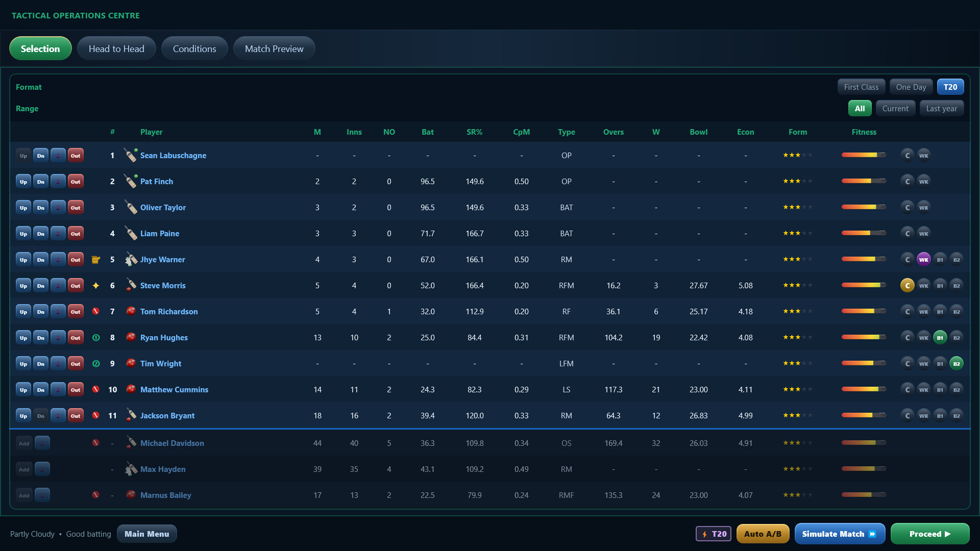Toggle B2 opening bowler for Tim Wright
The width and height of the screenshot is (980, 551).
[x=956, y=364]
